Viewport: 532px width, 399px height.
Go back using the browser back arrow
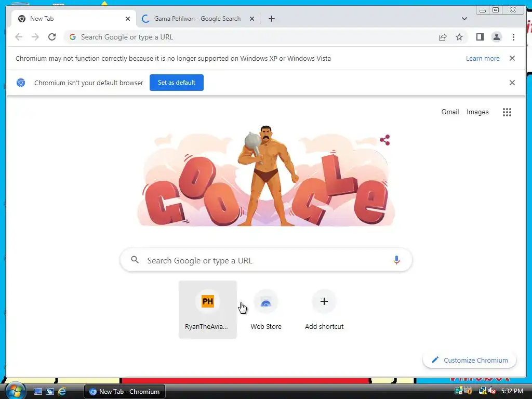coord(19,37)
